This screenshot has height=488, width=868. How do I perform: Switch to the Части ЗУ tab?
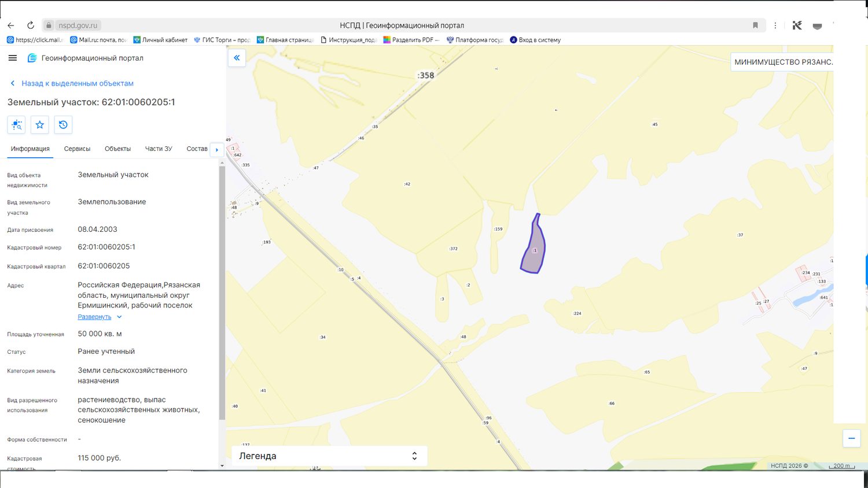(159, 149)
